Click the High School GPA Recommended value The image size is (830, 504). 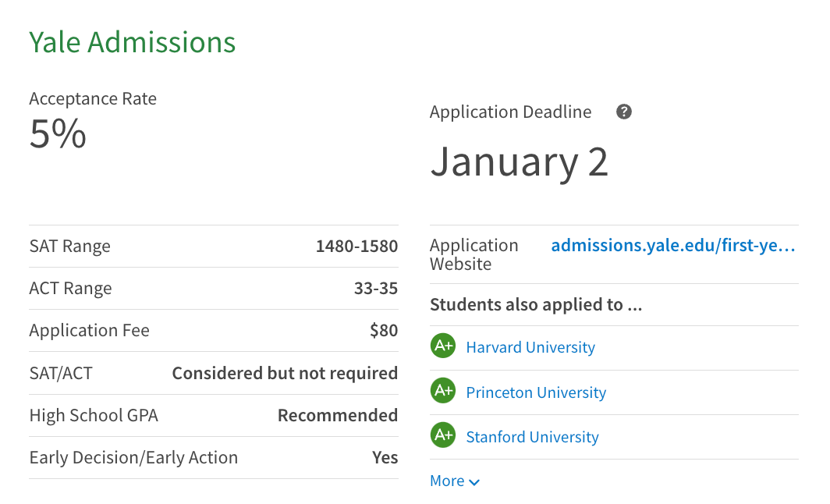pyautogui.click(x=337, y=415)
